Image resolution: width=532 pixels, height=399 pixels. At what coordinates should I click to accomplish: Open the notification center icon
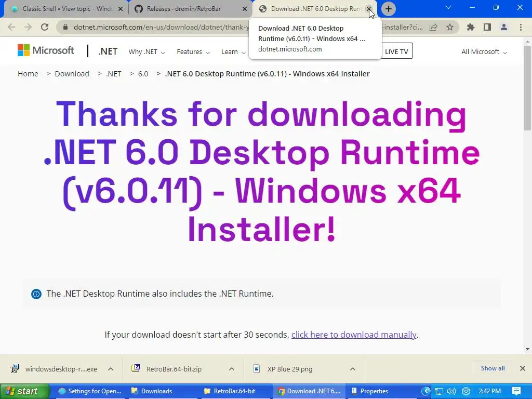pyautogui.click(x=516, y=391)
